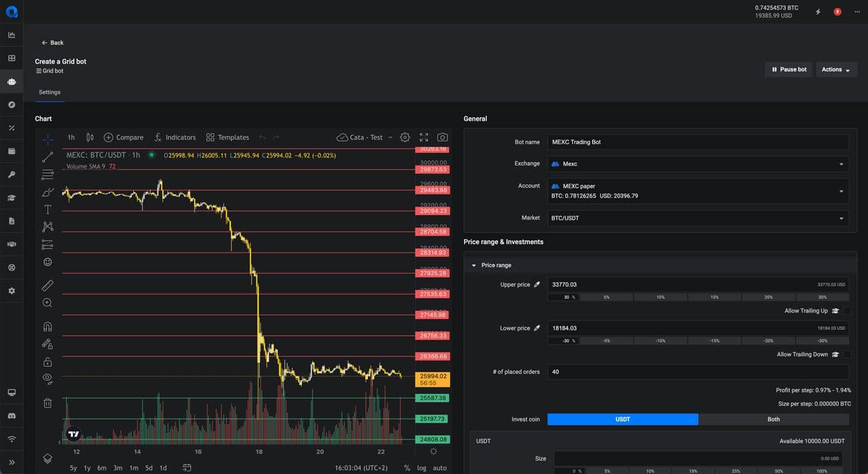Set chart range to 5y

[73, 468]
